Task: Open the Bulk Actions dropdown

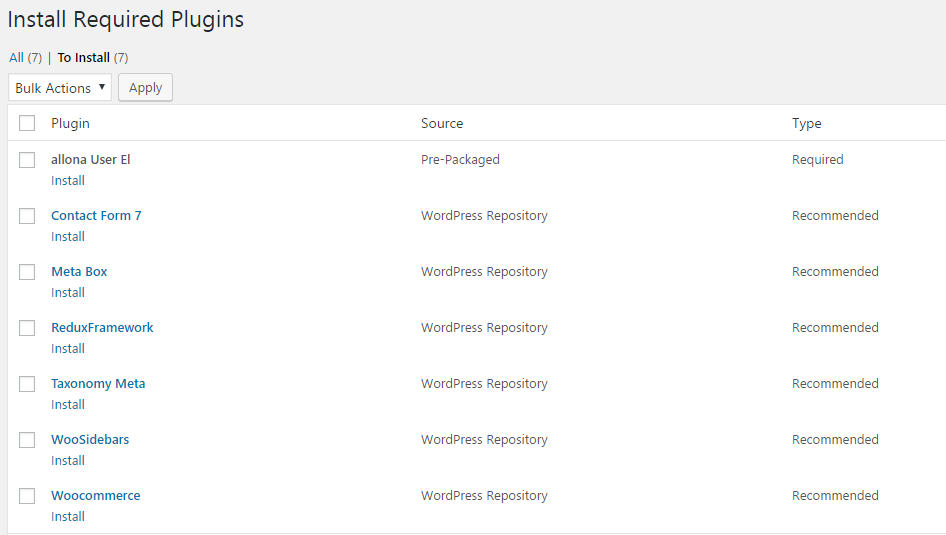Action: pyautogui.click(x=60, y=88)
